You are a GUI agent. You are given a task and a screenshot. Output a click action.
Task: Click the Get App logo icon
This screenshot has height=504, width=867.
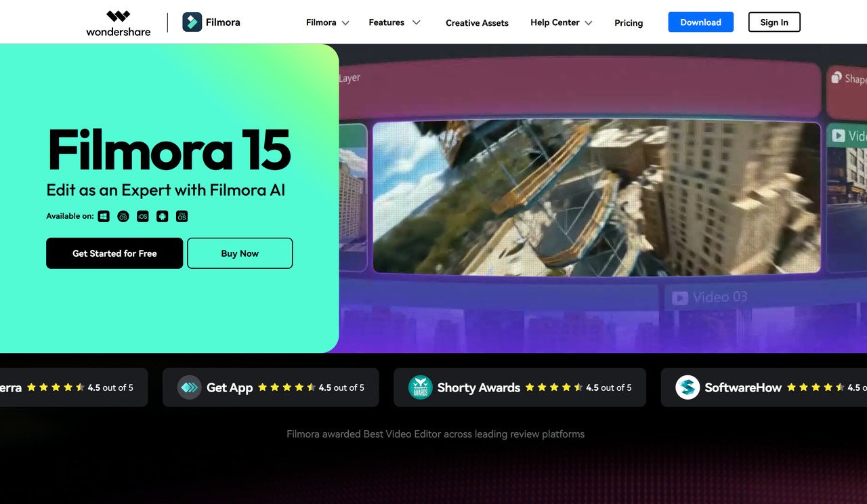[190, 387]
